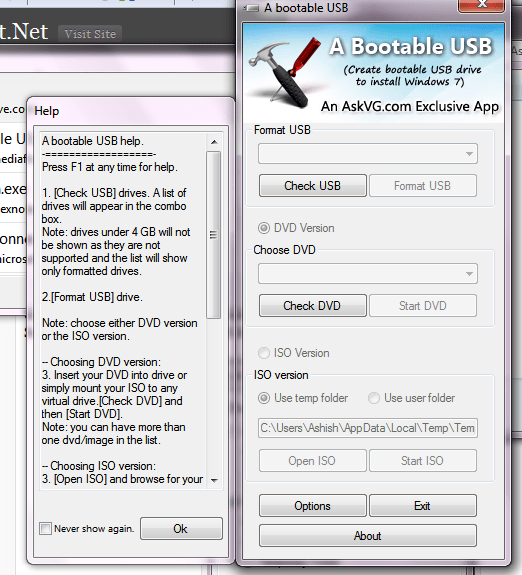The image size is (522, 575).
Task: Close the A bootable USB window
Action: point(482,5)
